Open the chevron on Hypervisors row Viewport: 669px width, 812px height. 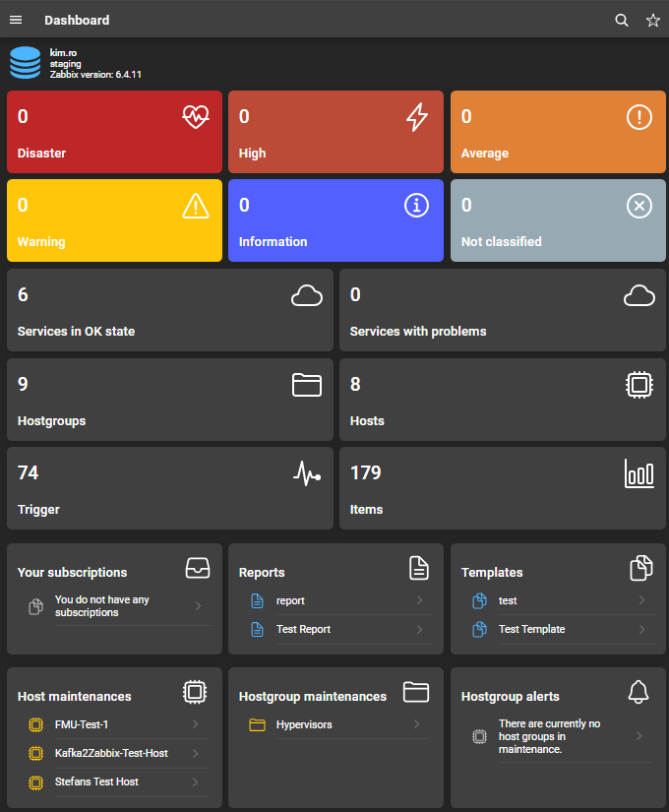(x=416, y=724)
